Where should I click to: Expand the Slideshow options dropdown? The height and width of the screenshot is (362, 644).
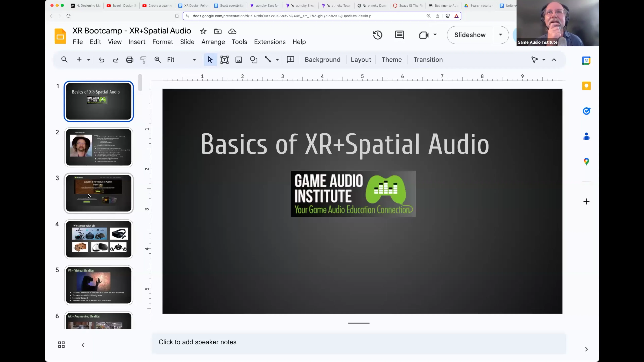pyautogui.click(x=500, y=35)
